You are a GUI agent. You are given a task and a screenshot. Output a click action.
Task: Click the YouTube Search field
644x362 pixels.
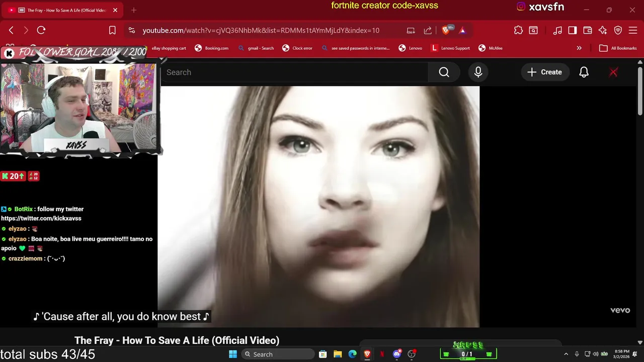point(294,72)
